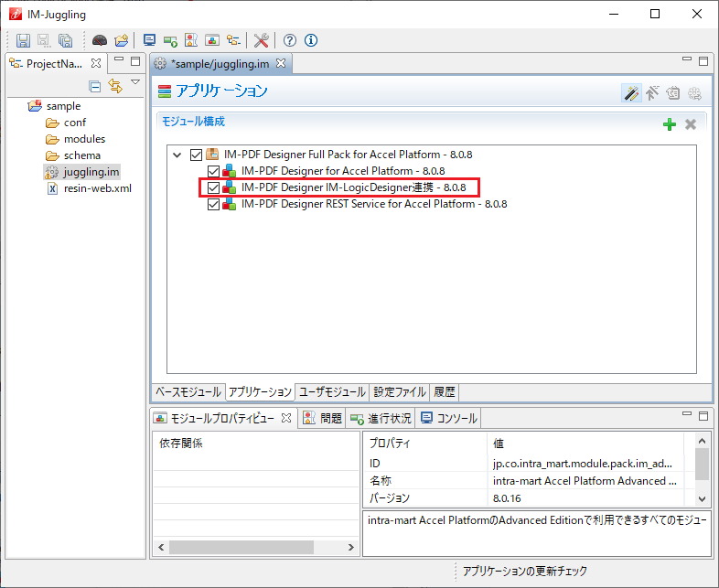The width and height of the screenshot is (719, 588).
Task: Close the sample/juggling.im editor tab
Action: [x=281, y=63]
